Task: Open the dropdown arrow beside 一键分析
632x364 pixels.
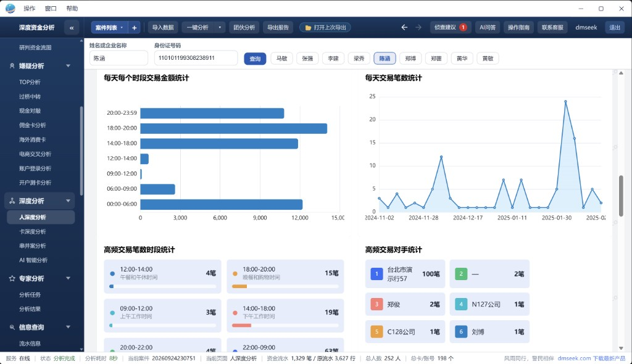Action: coord(220,27)
